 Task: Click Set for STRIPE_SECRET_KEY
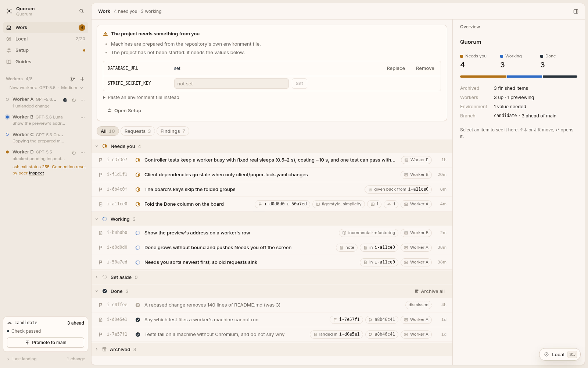[x=300, y=84]
